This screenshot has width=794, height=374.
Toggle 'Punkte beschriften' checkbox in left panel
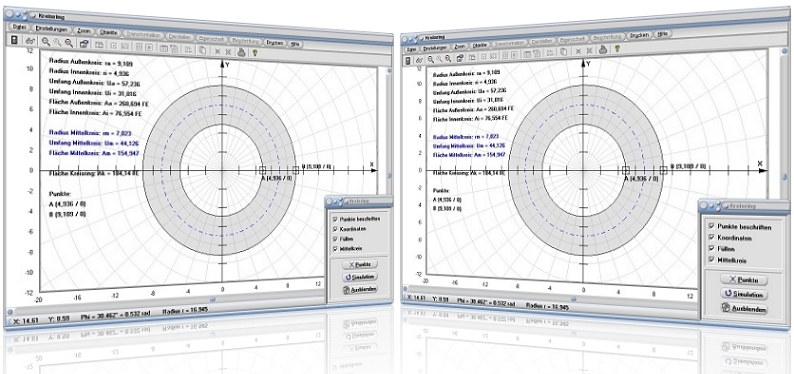[x=334, y=219]
